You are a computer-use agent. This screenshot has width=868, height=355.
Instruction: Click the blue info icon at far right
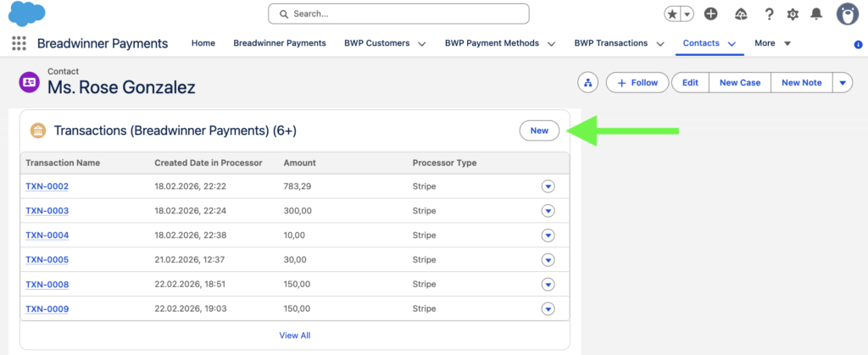[859, 44]
